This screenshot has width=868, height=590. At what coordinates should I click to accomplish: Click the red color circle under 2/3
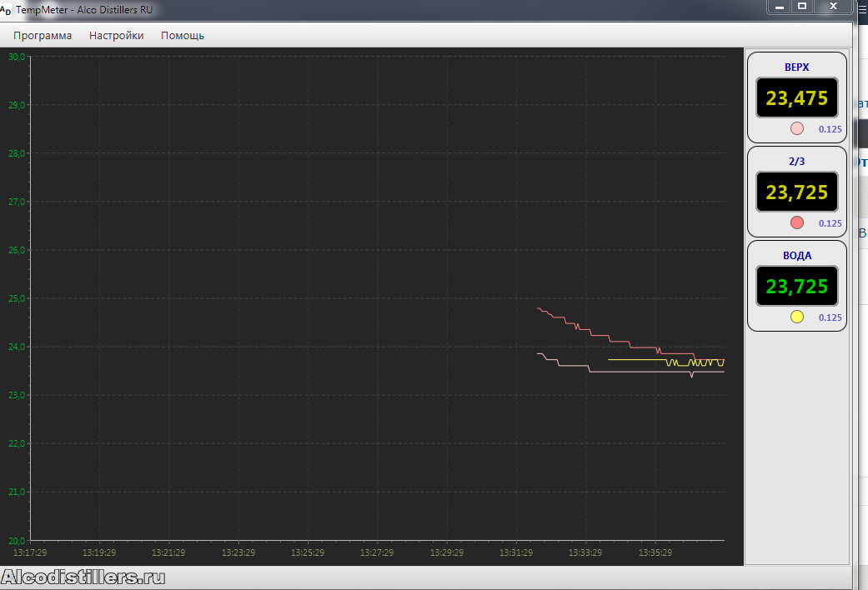coord(796,222)
